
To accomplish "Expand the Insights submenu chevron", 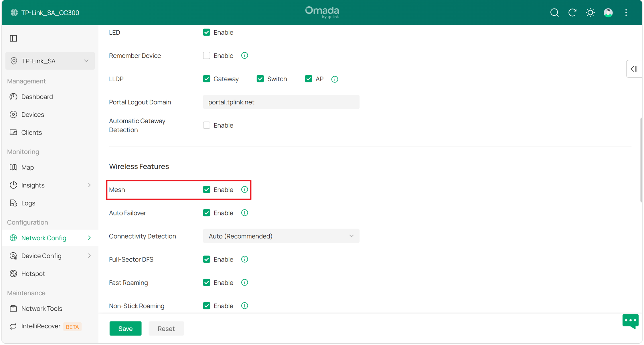I will click(89, 185).
